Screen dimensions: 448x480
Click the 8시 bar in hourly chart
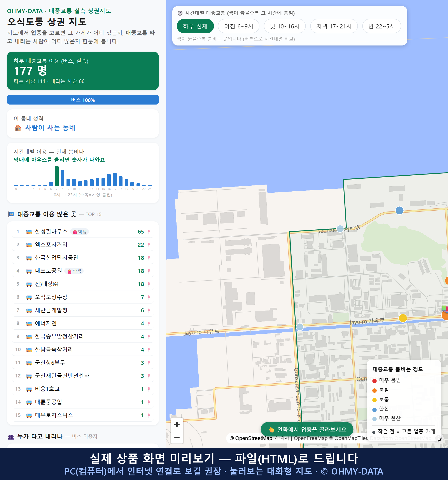[63, 178]
